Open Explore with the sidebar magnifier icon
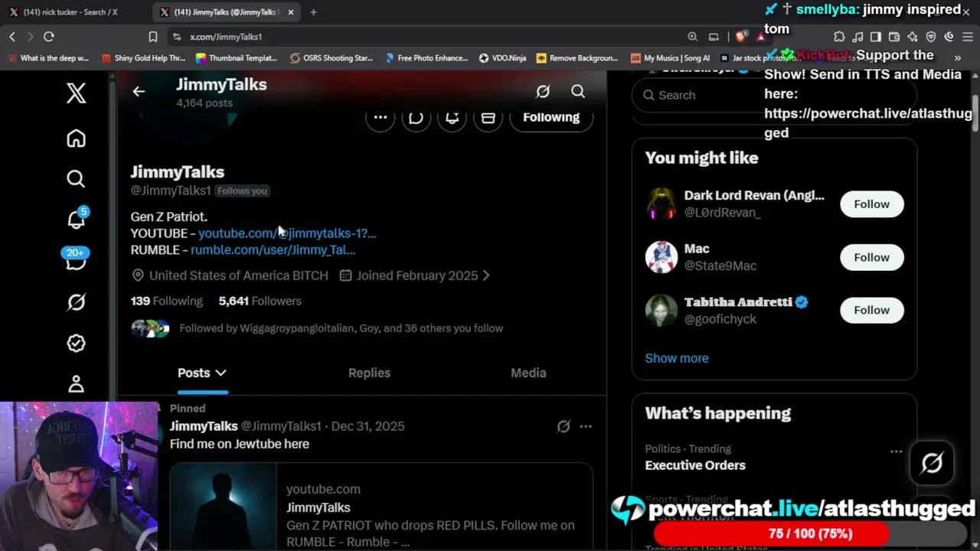 point(76,179)
